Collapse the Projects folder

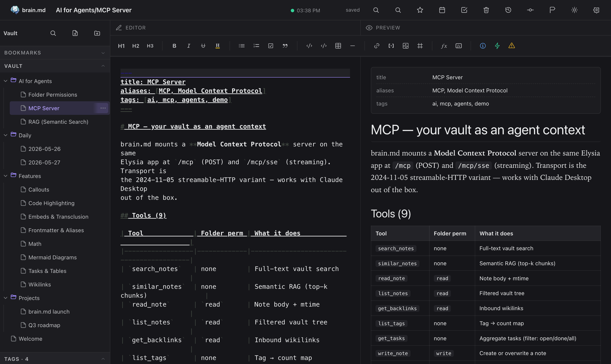6,298
